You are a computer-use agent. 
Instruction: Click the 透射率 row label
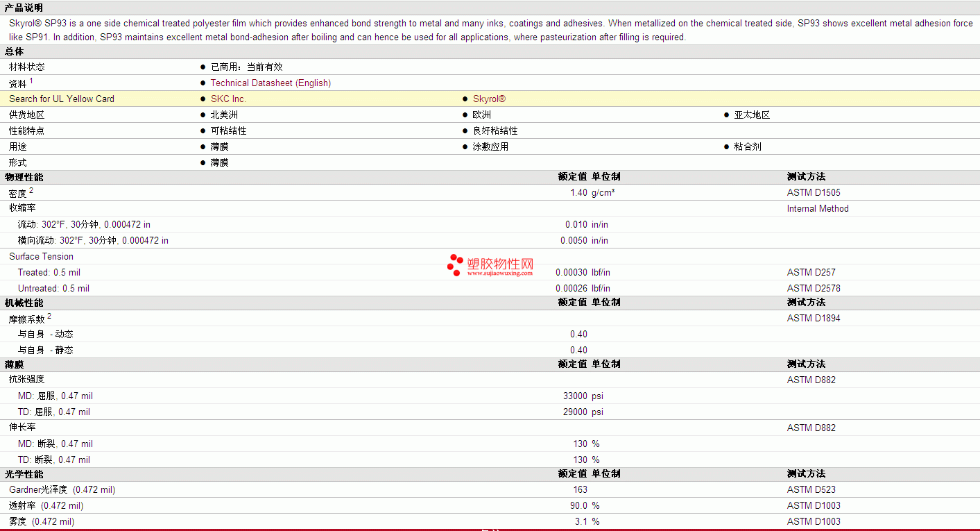46,505
